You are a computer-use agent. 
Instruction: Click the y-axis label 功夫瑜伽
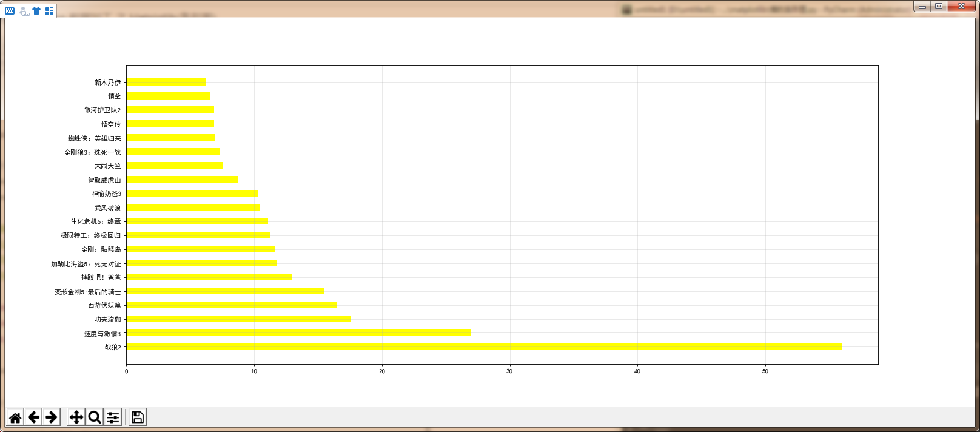[x=108, y=319]
